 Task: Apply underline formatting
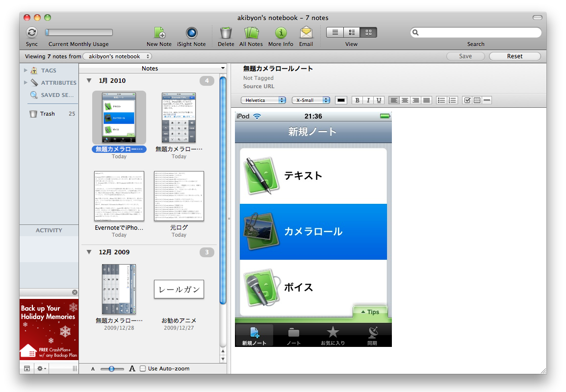pos(379,100)
